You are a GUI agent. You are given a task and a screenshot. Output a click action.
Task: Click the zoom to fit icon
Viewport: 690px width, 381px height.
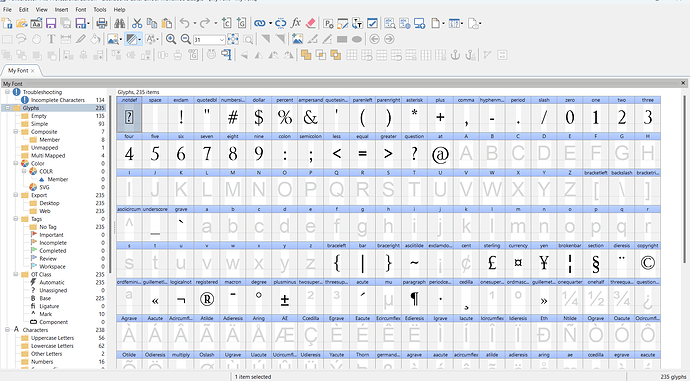[x=233, y=39]
